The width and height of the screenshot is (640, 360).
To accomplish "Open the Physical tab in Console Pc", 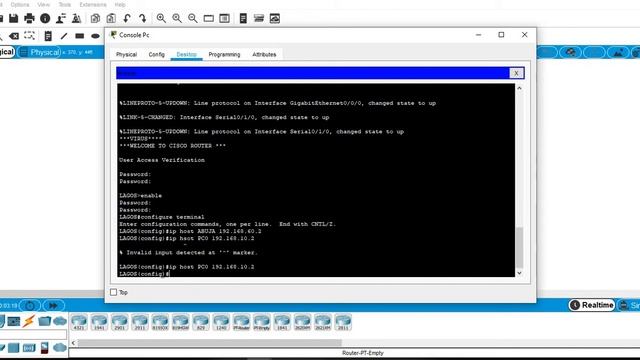I will [126, 54].
